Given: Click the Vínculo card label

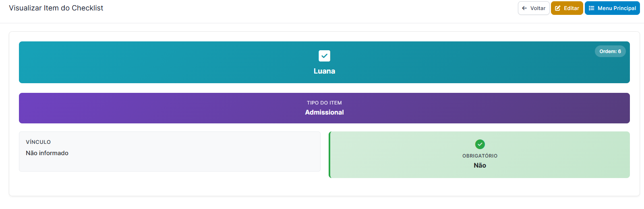Looking at the screenshot, I should pyautogui.click(x=38, y=142).
